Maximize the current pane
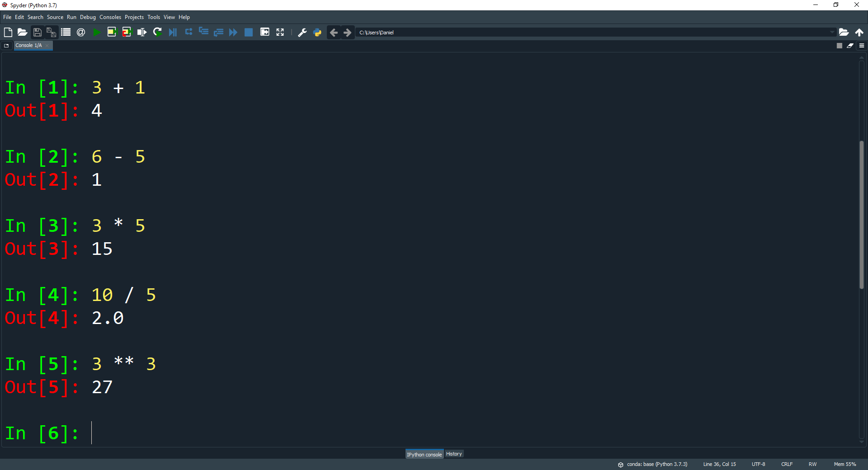Image resolution: width=868 pixels, height=470 pixels. (265, 32)
